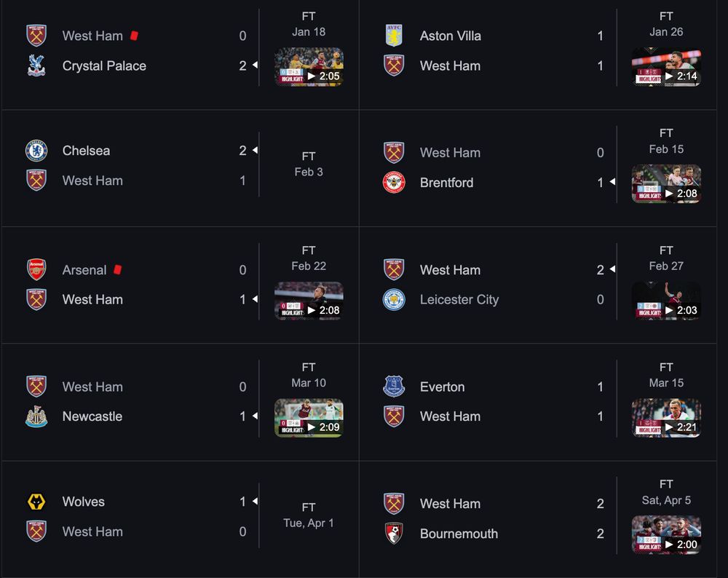Open the Tue, Apr 1 match details
728x578 pixels.
coord(309,523)
